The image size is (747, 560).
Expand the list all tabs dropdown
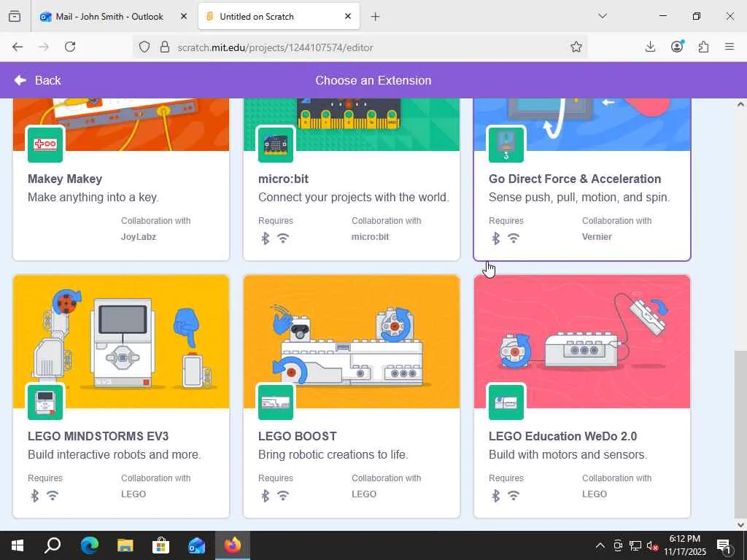tap(603, 16)
